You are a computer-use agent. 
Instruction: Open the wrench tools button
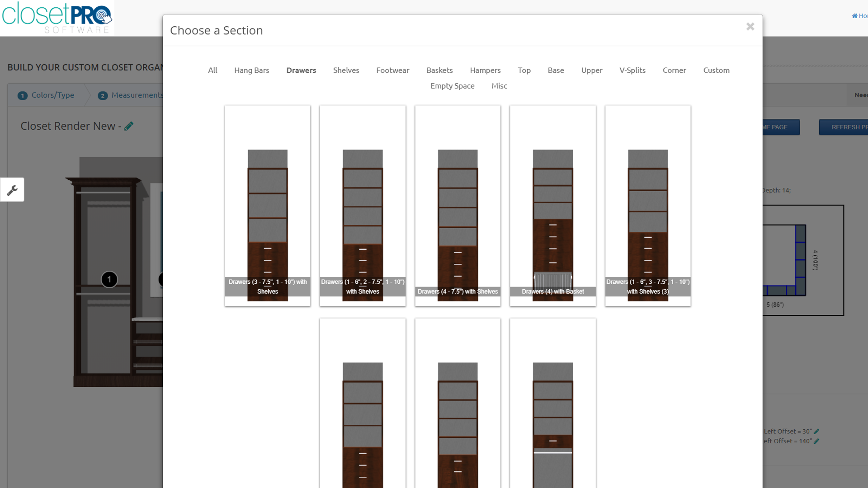point(12,190)
